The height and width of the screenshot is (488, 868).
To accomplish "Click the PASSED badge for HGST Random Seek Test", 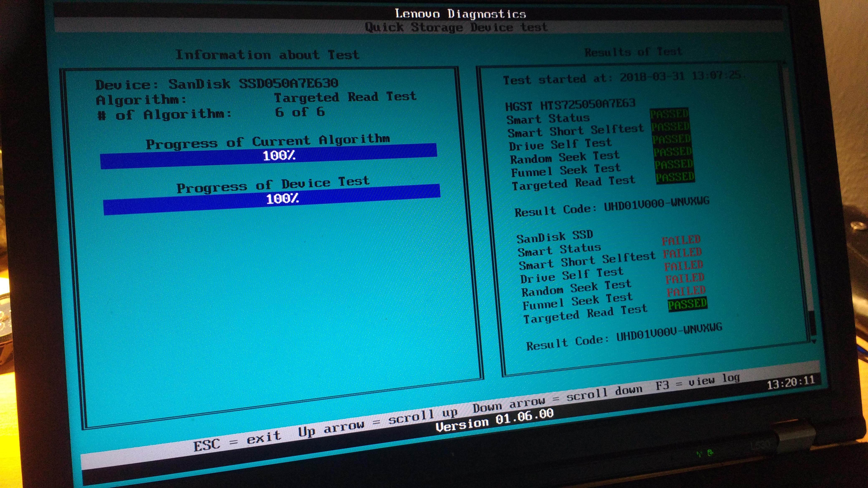I will click(x=672, y=152).
